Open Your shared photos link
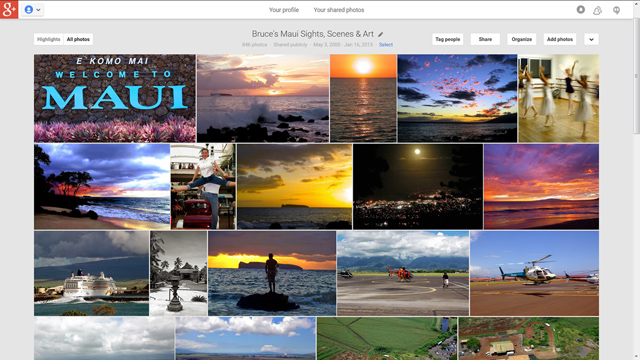 pyautogui.click(x=339, y=10)
